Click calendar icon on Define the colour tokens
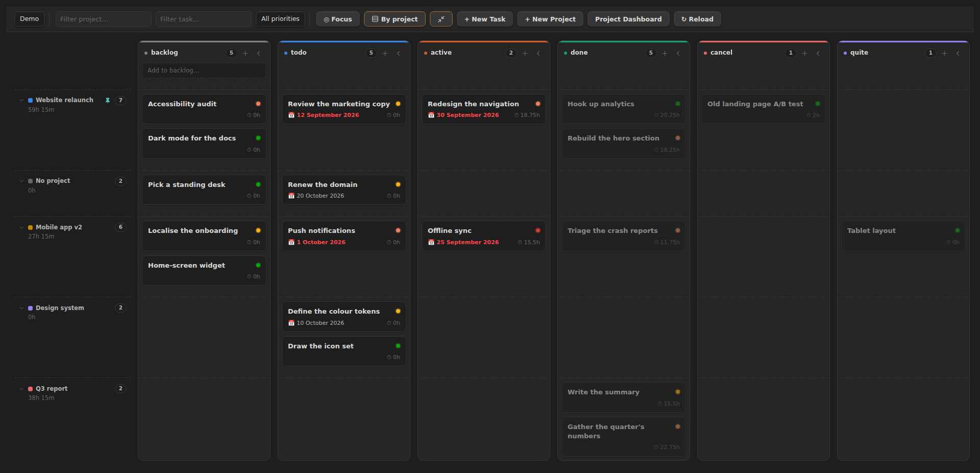The image size is (980, 473). point(291,323)
